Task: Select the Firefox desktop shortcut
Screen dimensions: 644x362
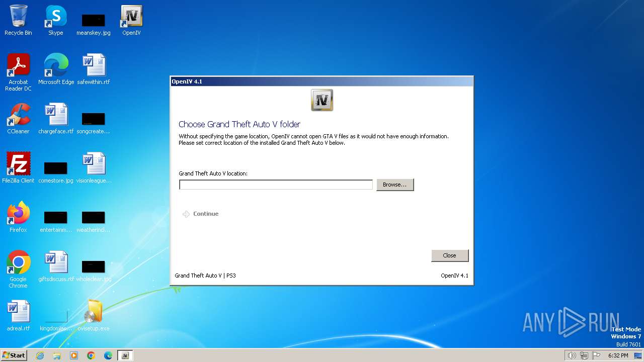Action: tap(18, 217)
